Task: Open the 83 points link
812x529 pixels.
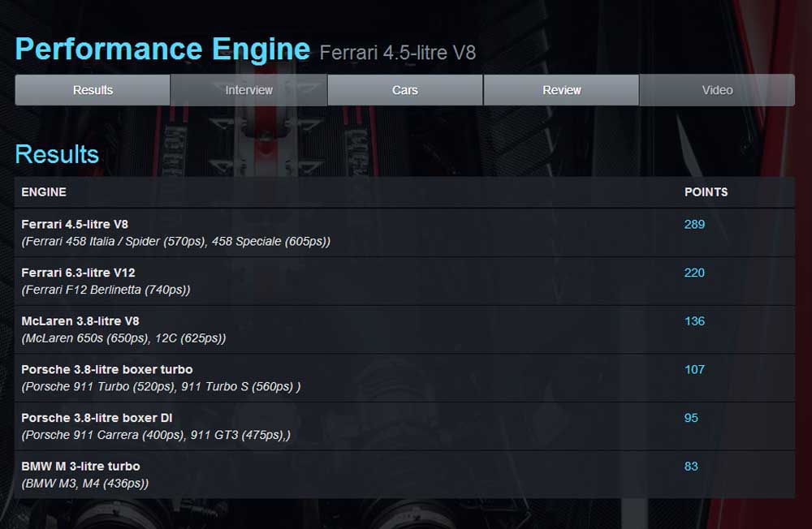Action: (x=691, y=467)
